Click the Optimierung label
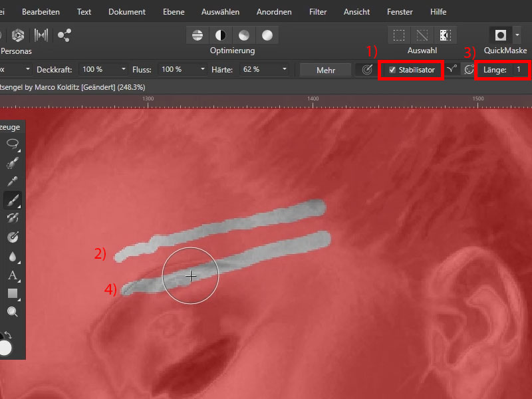 pyautogui.click(x=232, y=51)
